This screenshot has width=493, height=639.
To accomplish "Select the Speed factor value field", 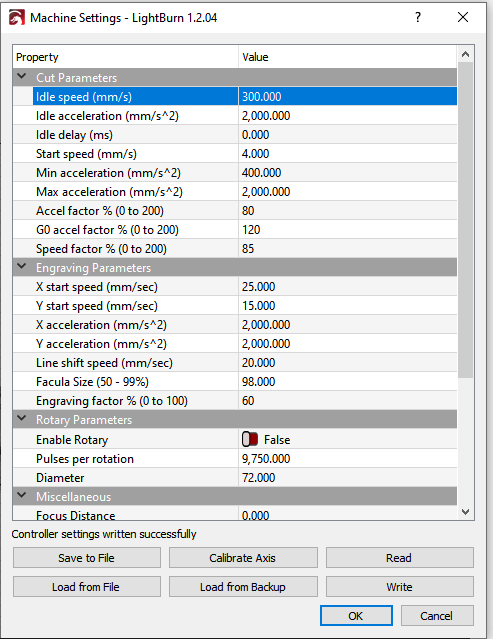I will click(348, 249).
